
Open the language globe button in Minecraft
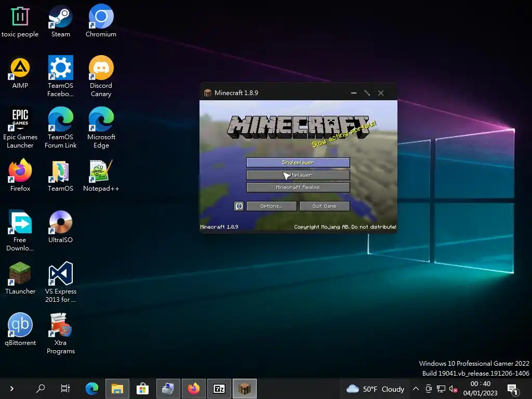pos(239,206)
